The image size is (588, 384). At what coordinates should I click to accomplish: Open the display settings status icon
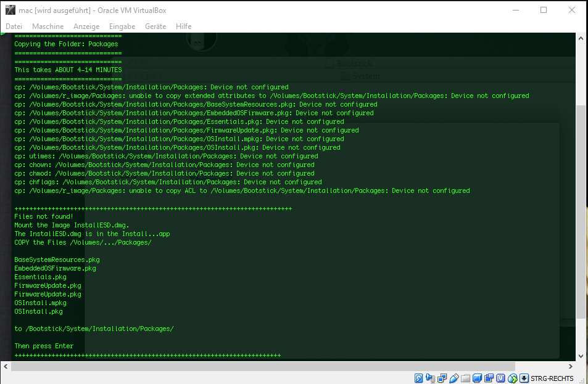[477, 378]
